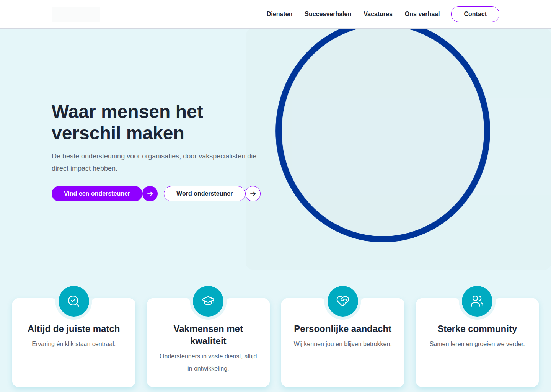Click the Sterke community card title

[x=477, y=329]
